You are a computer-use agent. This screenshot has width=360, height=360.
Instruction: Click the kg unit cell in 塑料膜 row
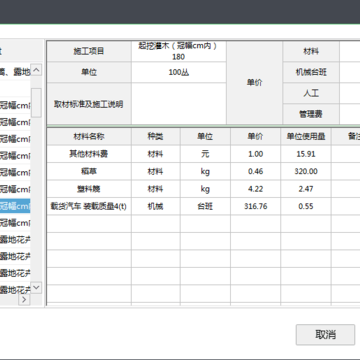(x=205, y=189)
